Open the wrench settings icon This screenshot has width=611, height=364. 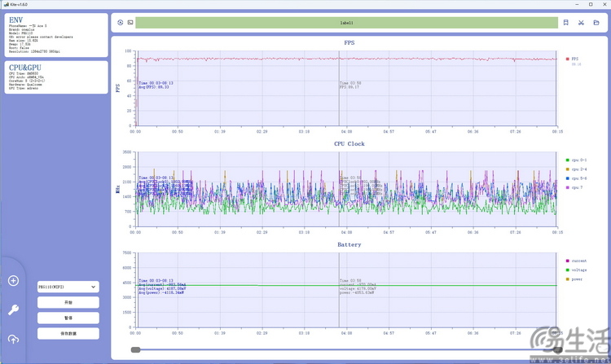[13, 310]
